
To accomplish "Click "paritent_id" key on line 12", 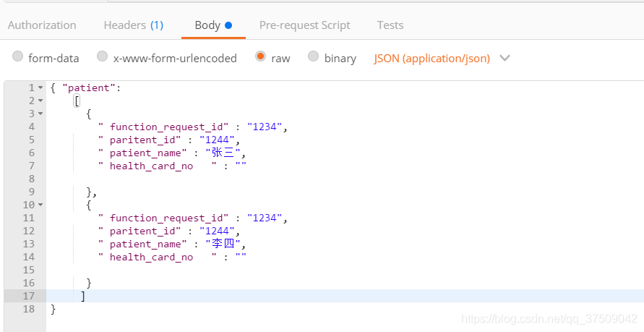I will (139, 231).
